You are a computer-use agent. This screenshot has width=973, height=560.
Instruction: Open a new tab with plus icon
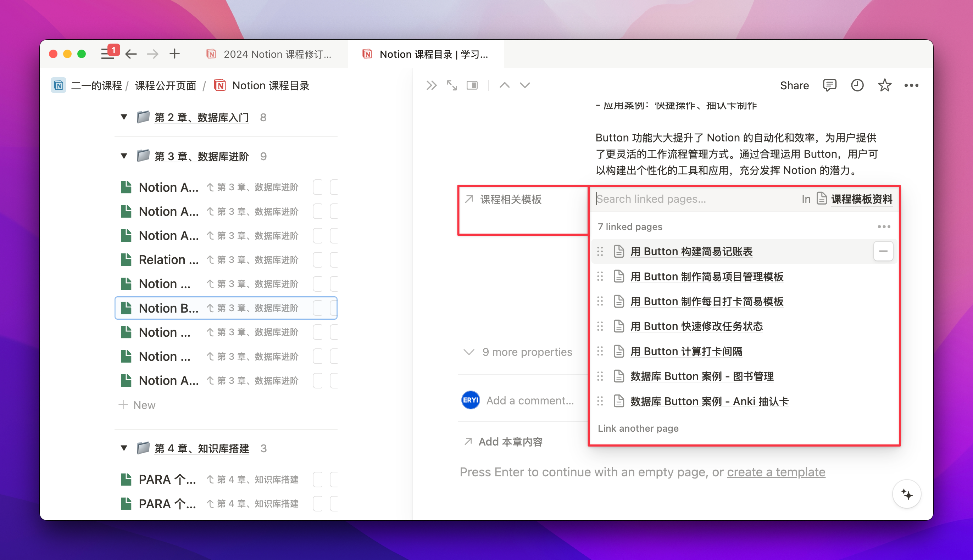pyautogui.click(x=175, y=54)
